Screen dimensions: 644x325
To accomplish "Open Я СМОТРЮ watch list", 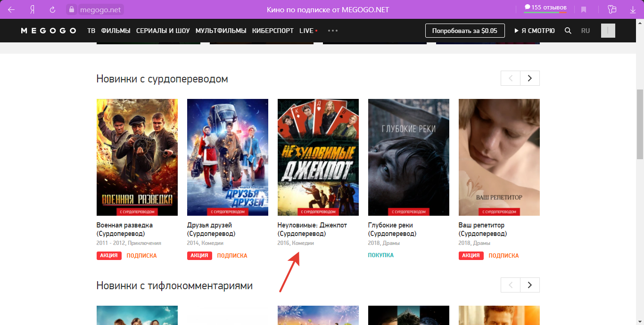I will [535, 31].
